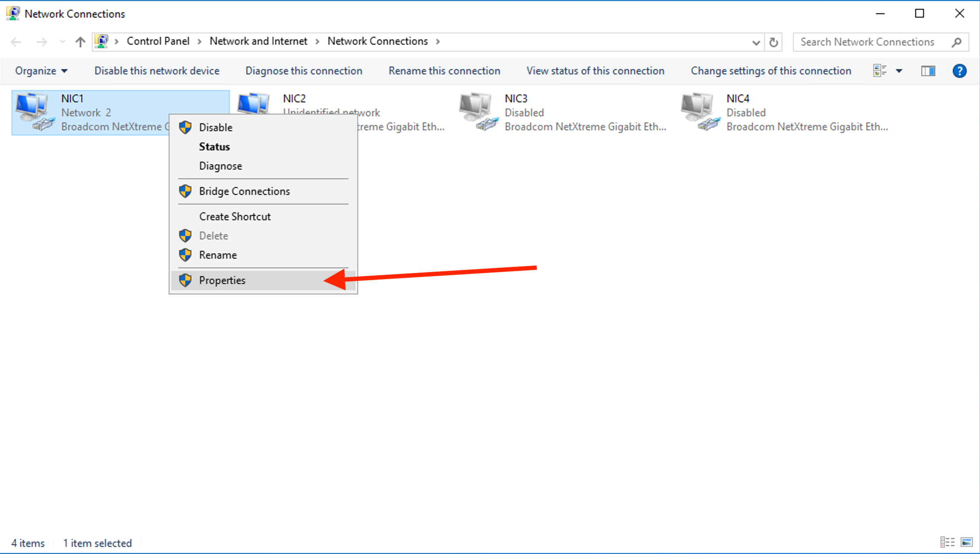The height and width of the screenshot is (554, 980).
Task: Click the refresh address bar icon
Action: (x=773, y=42)
